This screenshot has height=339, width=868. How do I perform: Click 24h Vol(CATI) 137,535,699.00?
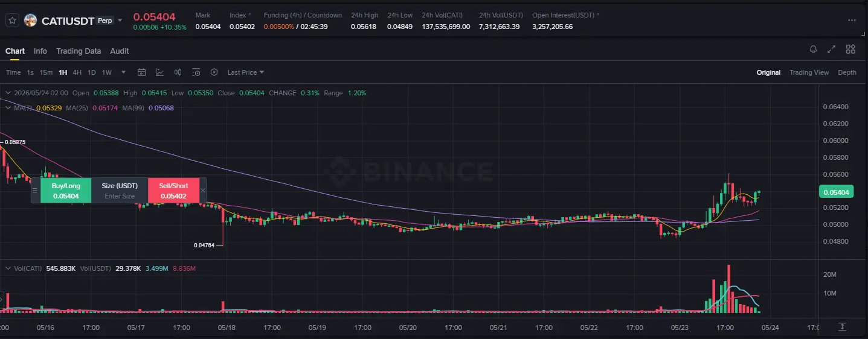[446, 27]
